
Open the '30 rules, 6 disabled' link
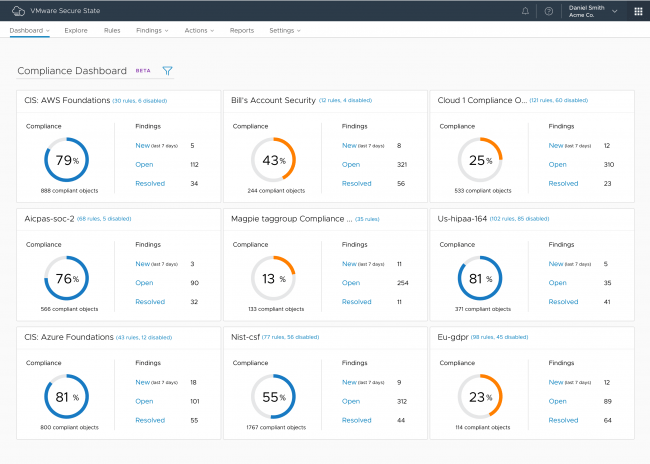140,101
